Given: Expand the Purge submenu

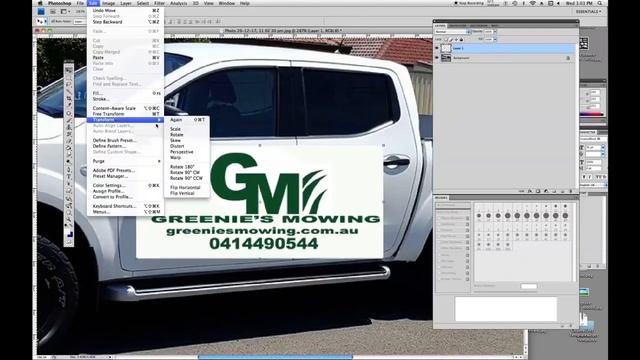Looking at the screenshot, I should [x=126, y=161].
